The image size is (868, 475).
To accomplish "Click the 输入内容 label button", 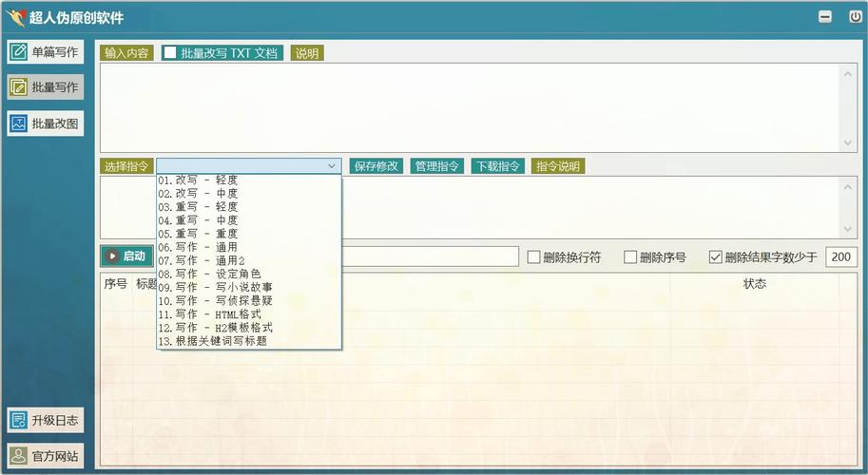I will pyautogui.click(x=126, y=53).
